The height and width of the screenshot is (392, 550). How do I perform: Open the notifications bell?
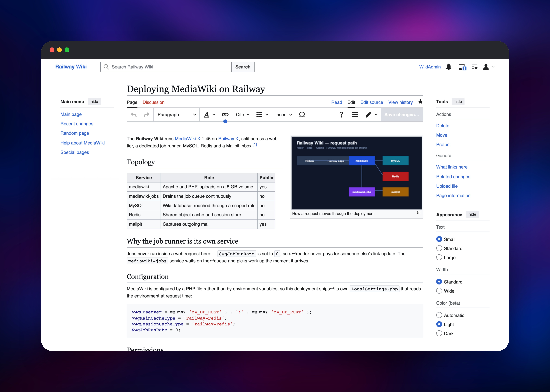tap(449, 67)
